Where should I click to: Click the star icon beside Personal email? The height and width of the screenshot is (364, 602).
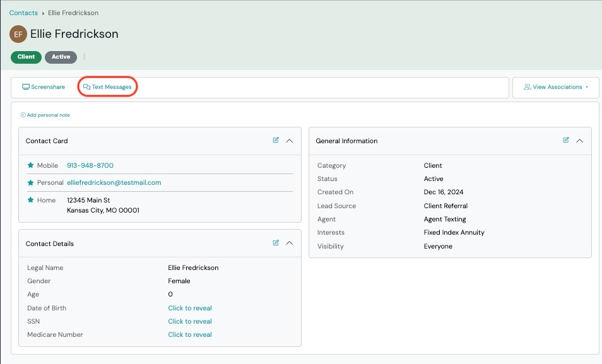point(31,182)
